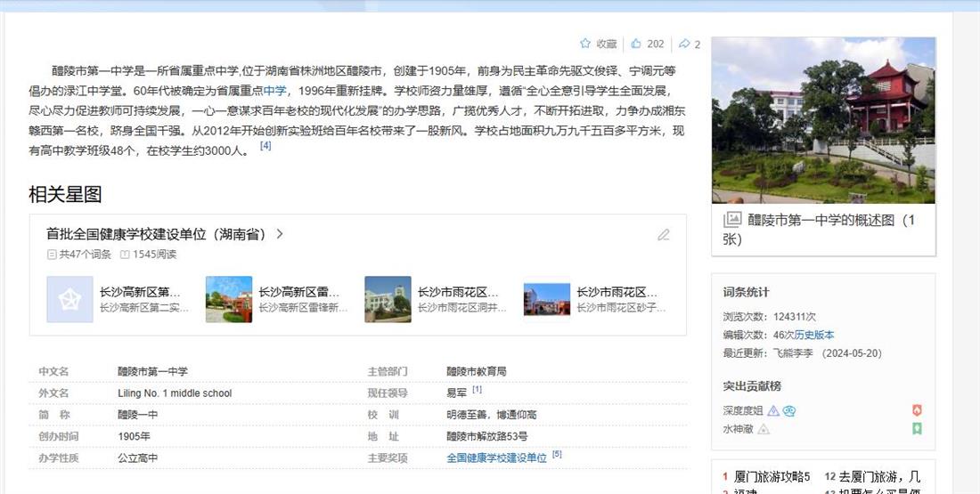Open the 历史版本 link

click(813, 335)
